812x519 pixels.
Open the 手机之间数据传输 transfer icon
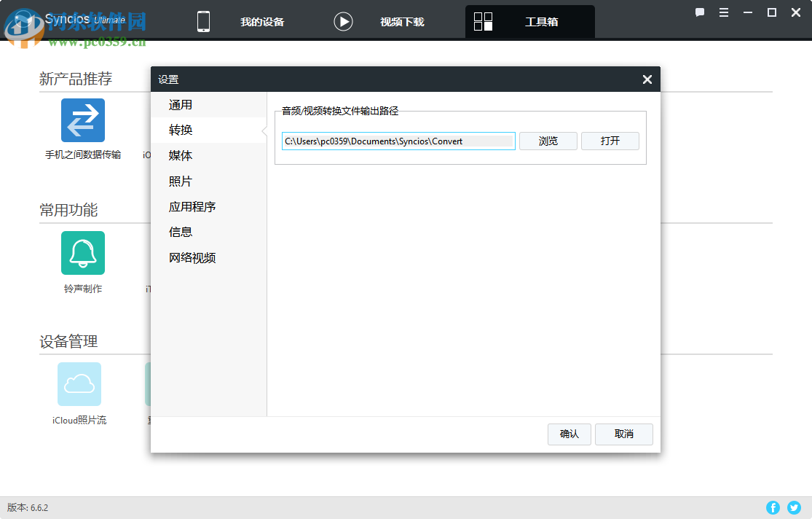point(82,120)
